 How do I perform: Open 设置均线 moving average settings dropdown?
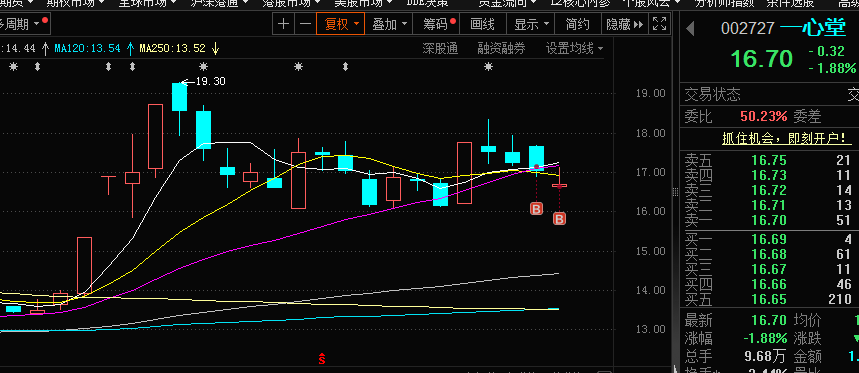pyautogui.click(x=574, y=49)
